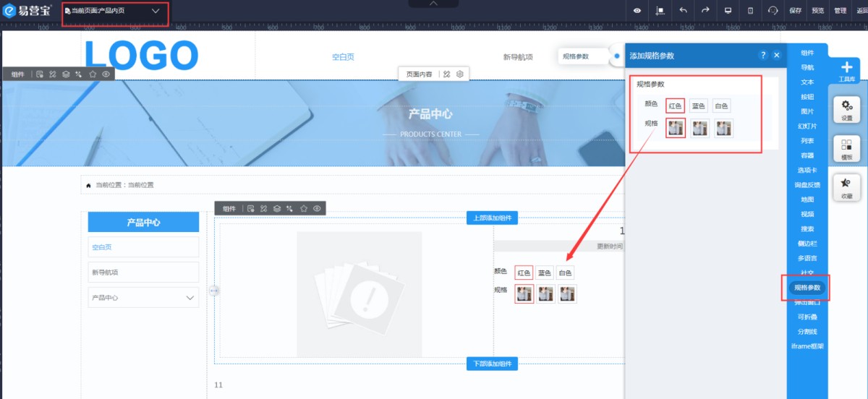
Task: Expand the 产品中心 sidebar dropdown chevron
Action: 191,298
